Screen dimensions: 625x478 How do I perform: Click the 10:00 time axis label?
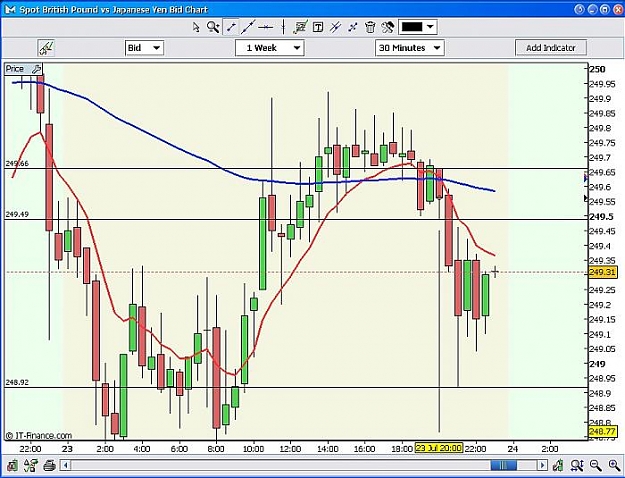(254, 449)
